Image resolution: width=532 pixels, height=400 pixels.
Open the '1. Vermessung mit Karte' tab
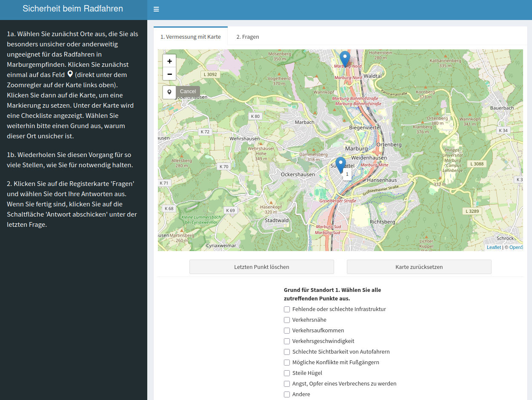click(191, 37)
